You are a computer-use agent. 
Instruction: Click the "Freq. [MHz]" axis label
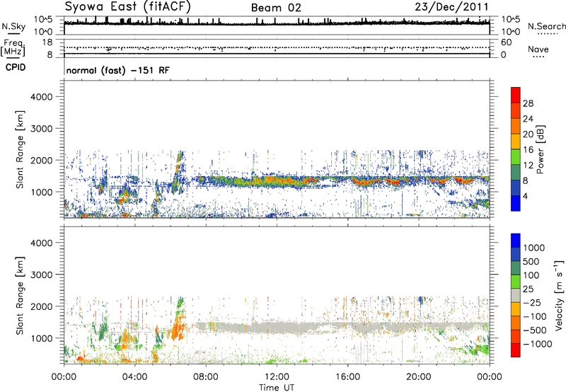[x=13, y=48]
